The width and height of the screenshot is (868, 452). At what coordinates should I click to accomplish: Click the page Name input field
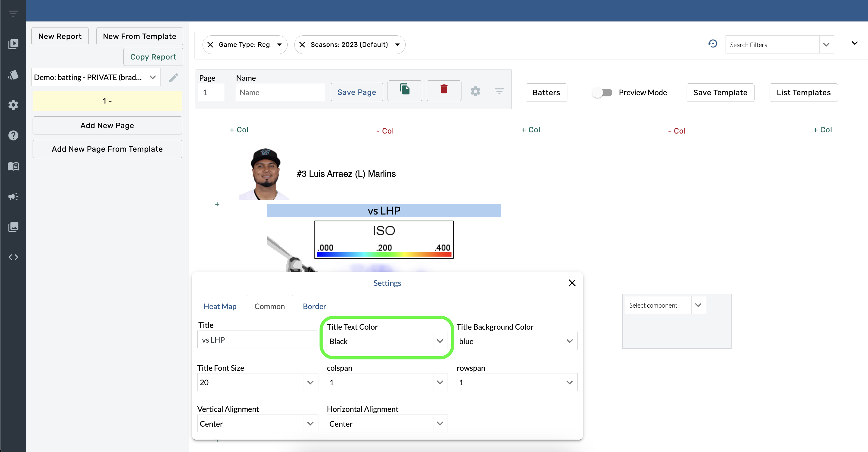[x=280, y=92]
